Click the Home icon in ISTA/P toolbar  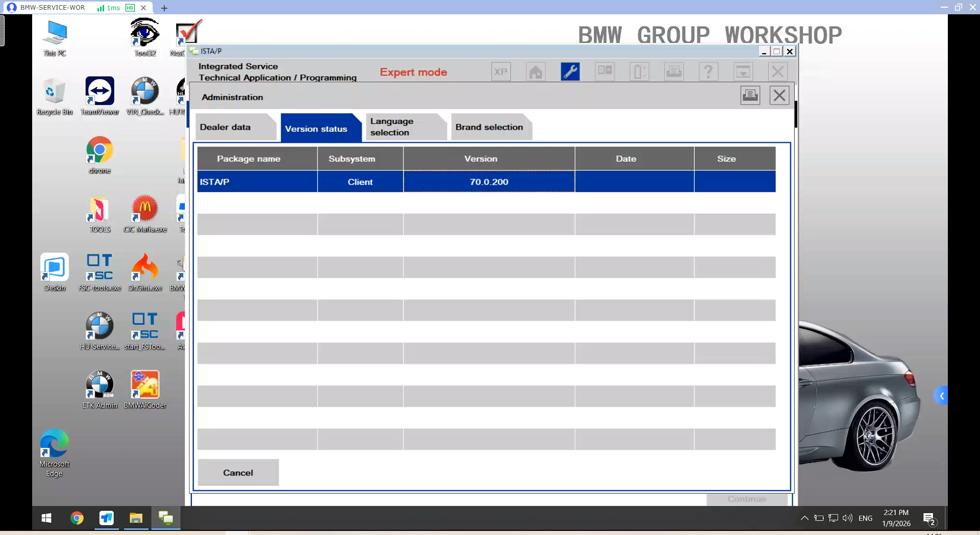tap(535, 72)
